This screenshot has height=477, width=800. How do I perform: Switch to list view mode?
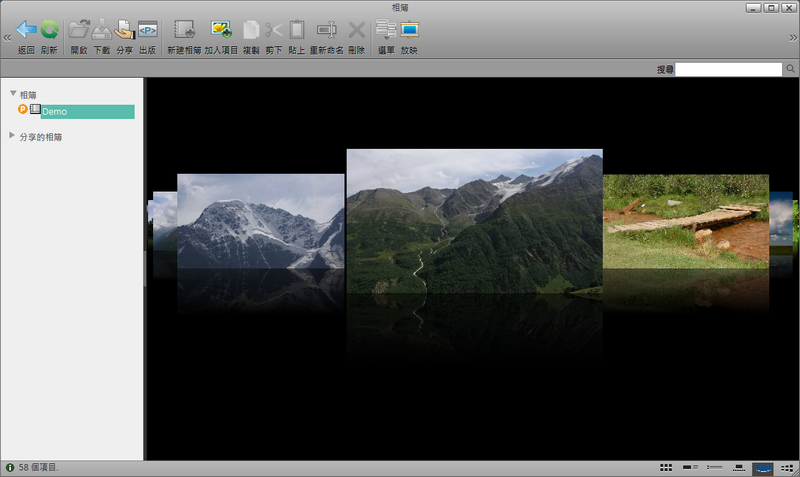pos(714,467)
